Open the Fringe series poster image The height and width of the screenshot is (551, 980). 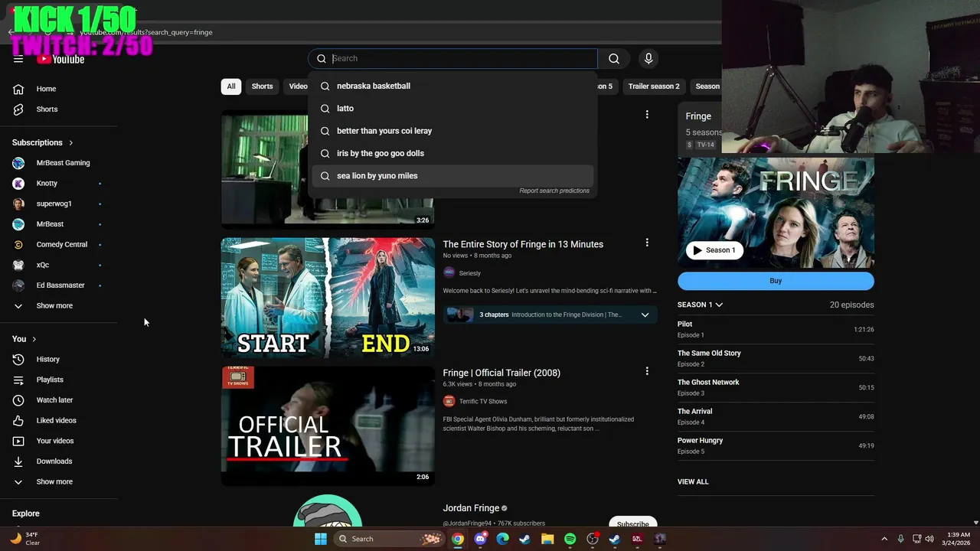coord(776,213)
